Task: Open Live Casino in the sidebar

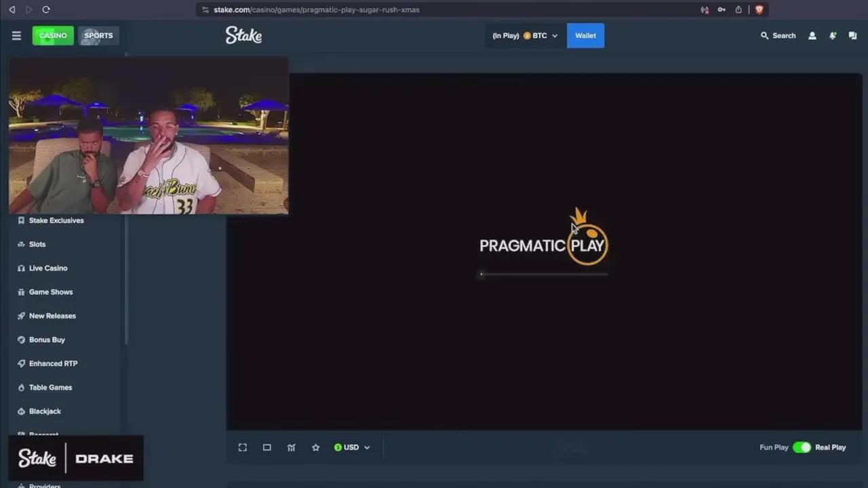Action: click(48, 268)
